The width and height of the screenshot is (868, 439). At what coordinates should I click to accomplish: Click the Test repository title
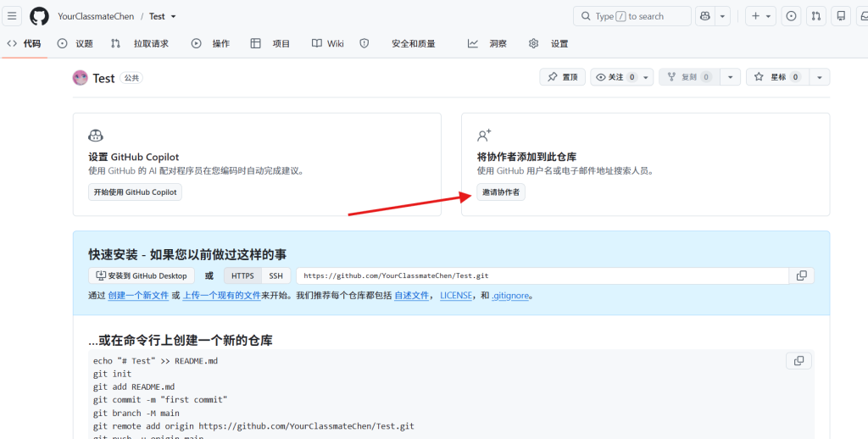pyautogui.click(x=103, y=78)
